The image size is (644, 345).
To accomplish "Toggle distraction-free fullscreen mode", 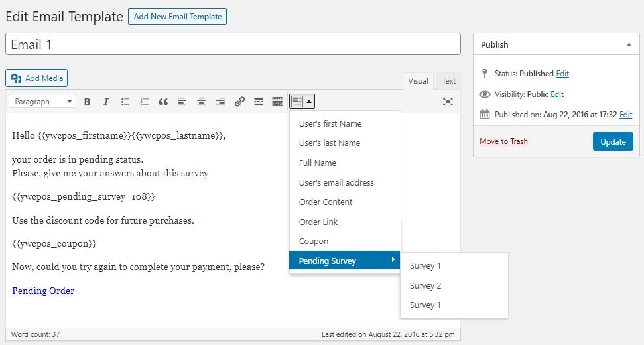I will pos(448,102).
